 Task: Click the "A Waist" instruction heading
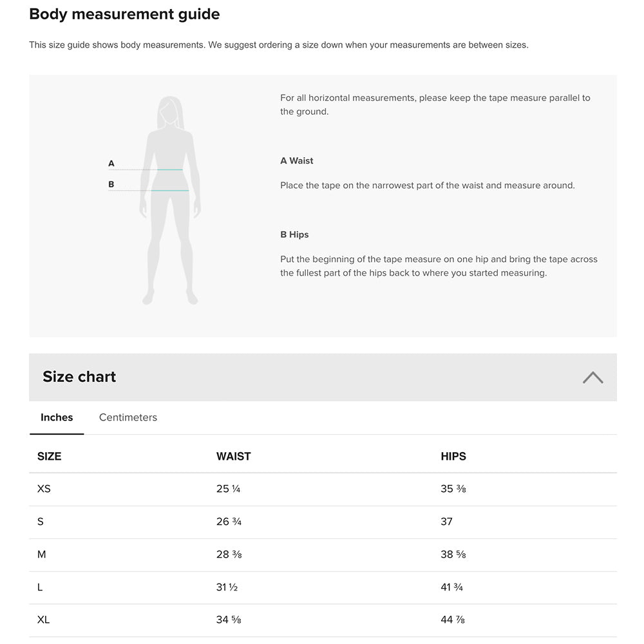pyautogui.click(x=297, y=160)
